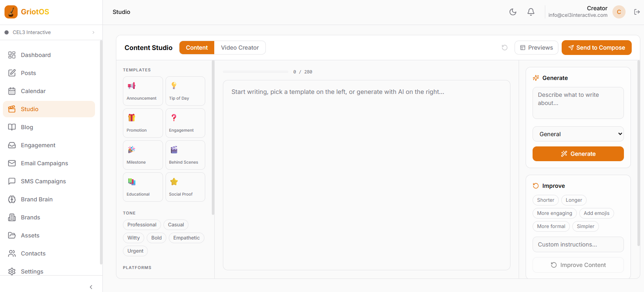
Task: Open notifications with the bell icon
Action: (x=531, y=12)
